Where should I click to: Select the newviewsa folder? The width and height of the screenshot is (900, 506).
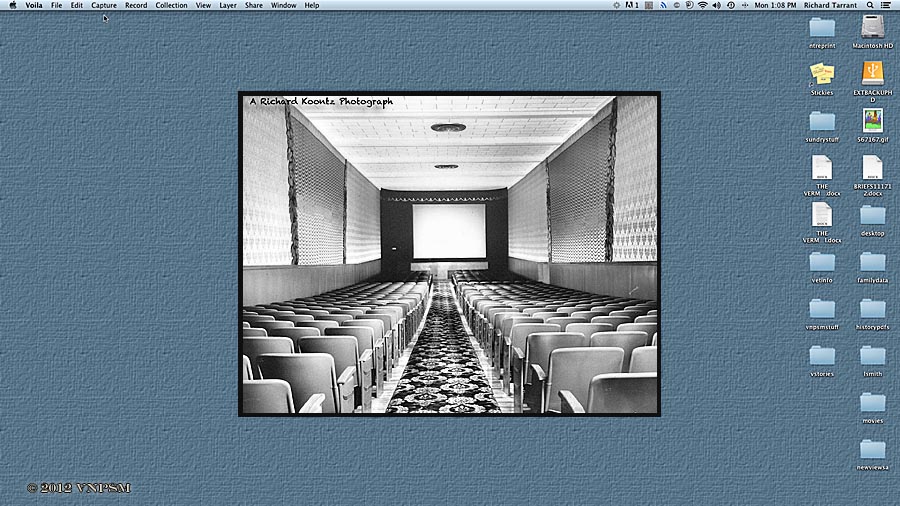pyautogui.click(x=872, y=449)
